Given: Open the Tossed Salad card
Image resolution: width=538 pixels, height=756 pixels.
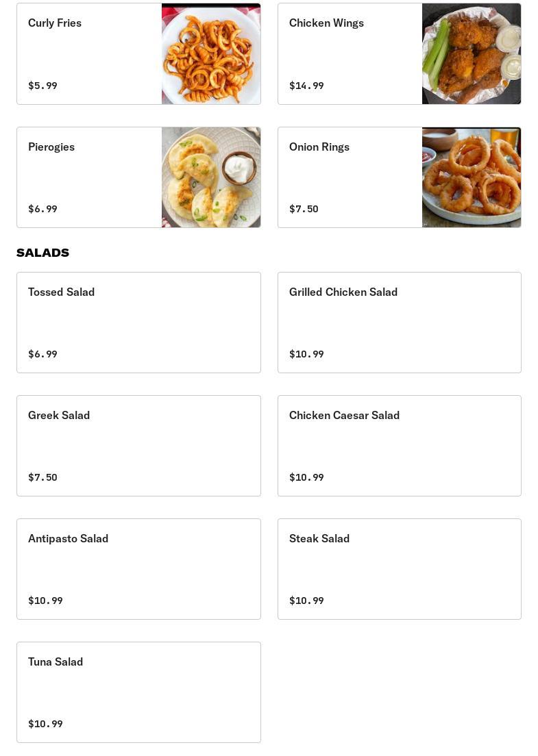Looking at the screenshot, I should coord(138,323).
